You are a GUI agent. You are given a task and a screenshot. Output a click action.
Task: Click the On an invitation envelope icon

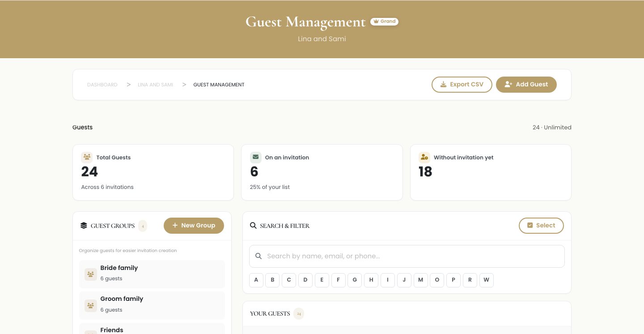point(255,157)
